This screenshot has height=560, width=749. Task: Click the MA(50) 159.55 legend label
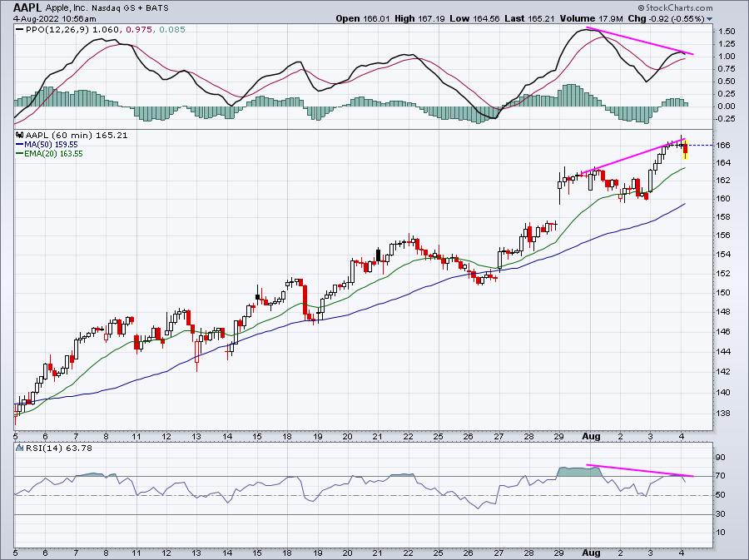pos(51,145)
